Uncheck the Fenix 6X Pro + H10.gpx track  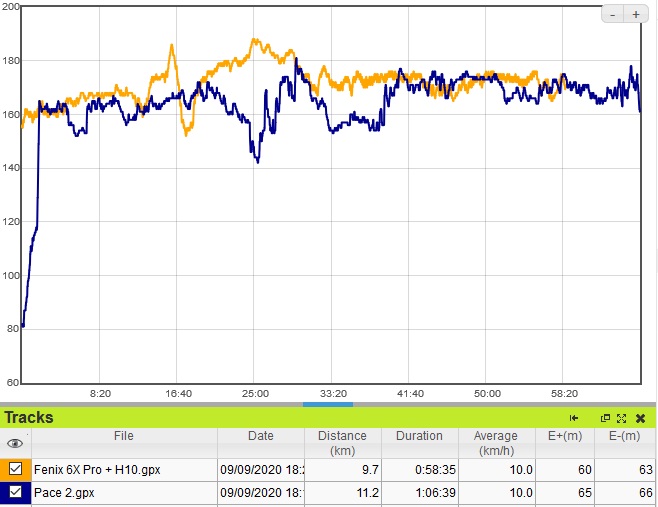click(16, 469)
